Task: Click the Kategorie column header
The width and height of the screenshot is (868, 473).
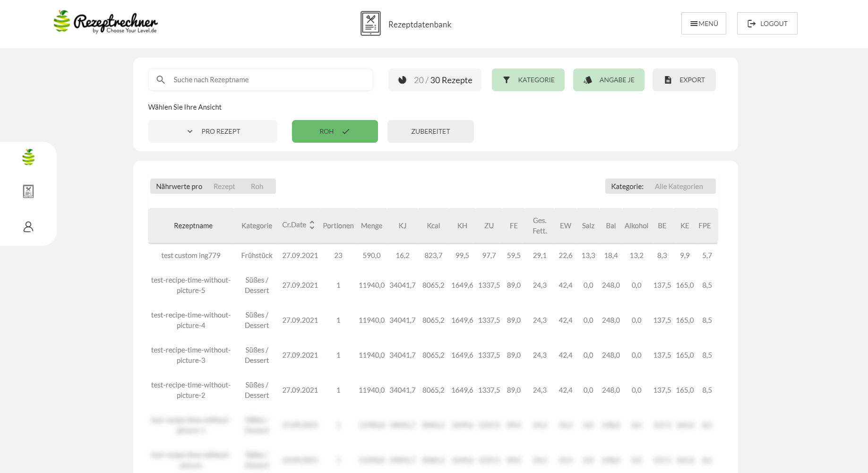Action: [257, 226]
